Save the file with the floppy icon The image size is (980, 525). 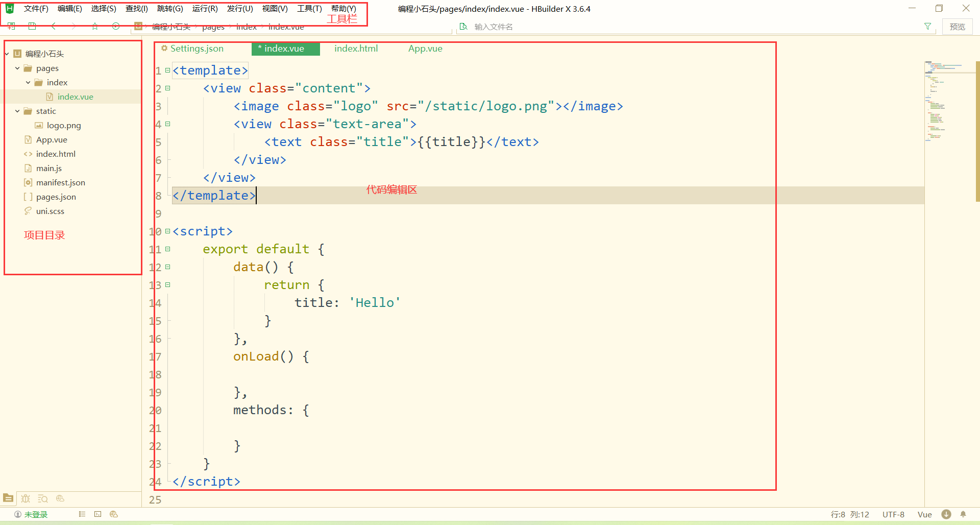pos(32,26)
